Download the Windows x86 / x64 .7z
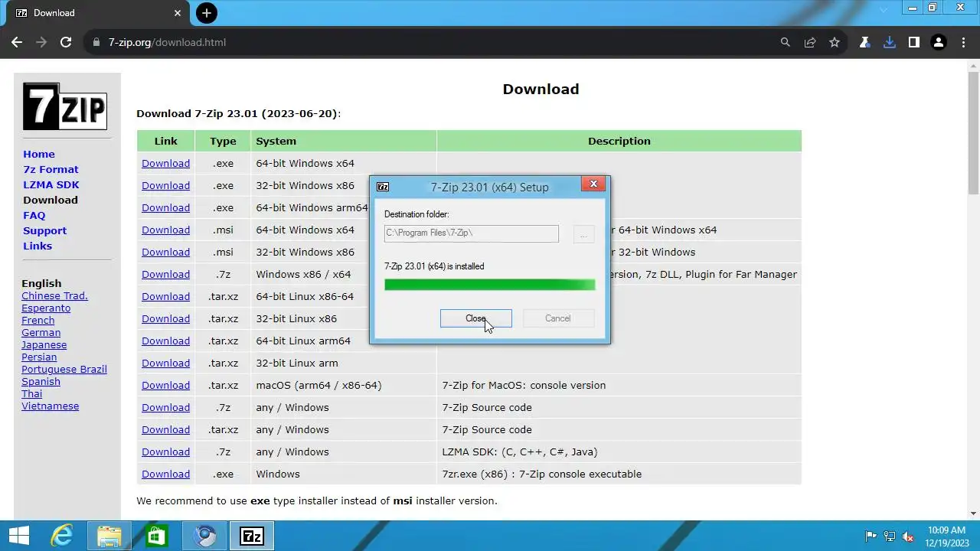Screen dimensions: 980x551 click(x=165, y=274)
